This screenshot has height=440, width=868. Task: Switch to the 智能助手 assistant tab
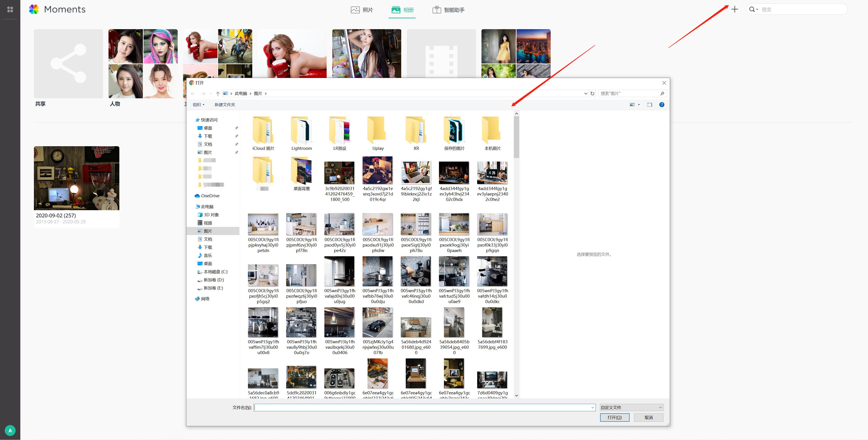448,10
